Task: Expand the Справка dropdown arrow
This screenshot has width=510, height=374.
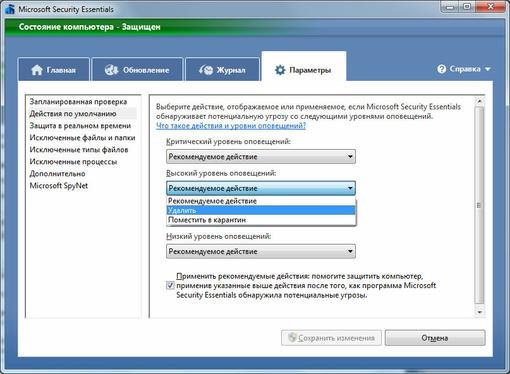Action: (488, 69)
